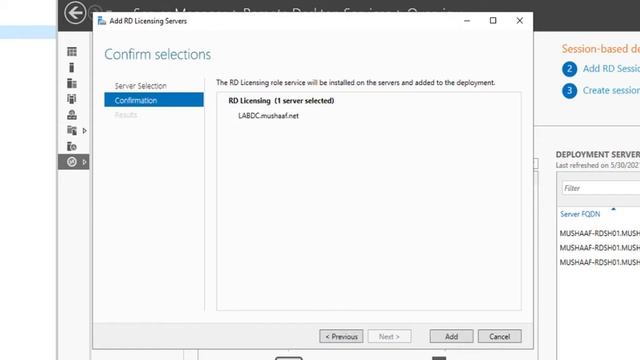Click the disabled Next button
Image resolution: width=640 pixels, height=360 pixels.
(x=389, y=336)
